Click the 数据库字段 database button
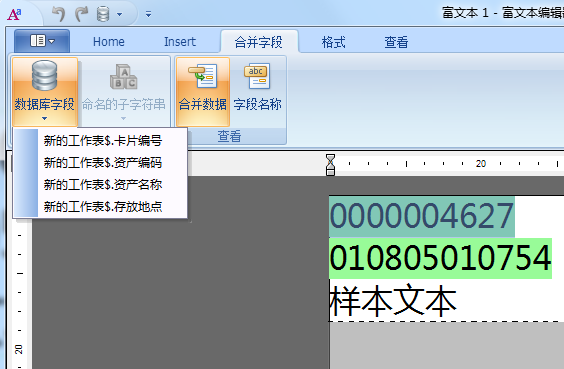This screenshot has height=369, width=564. [45, 91]
